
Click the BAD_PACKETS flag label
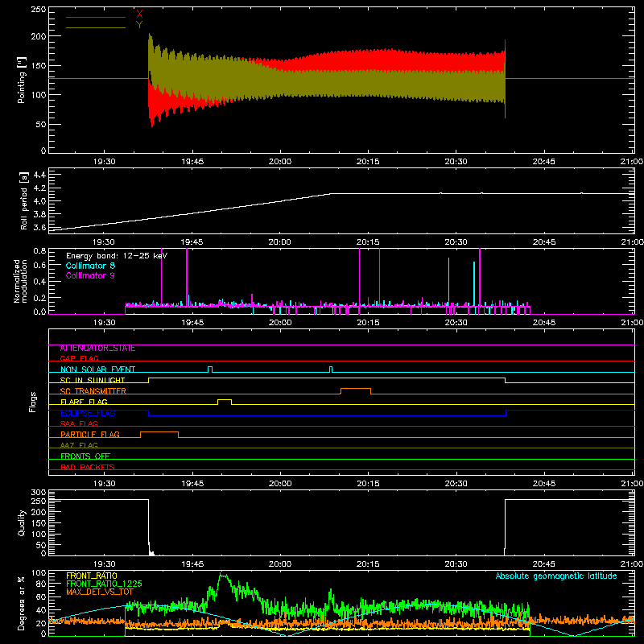pos(88,467)
